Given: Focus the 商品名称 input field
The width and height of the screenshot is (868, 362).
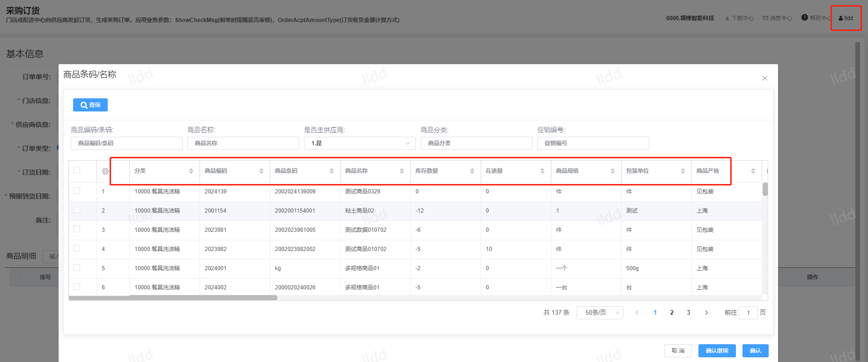Looking at the screenshot, I should point(243,143).
